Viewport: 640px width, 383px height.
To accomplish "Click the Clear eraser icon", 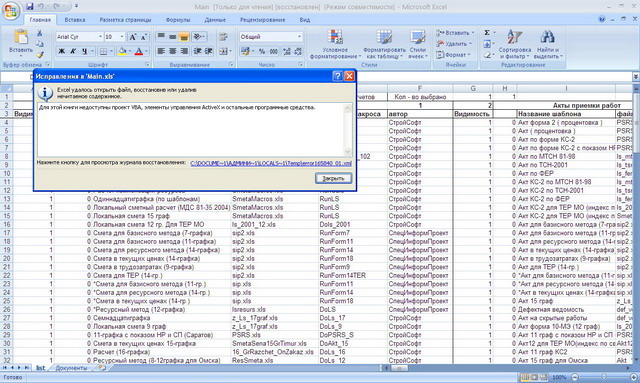I will (487, 55).
